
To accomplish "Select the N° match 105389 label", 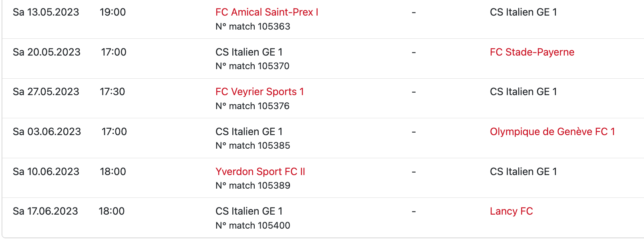I will click(x=253, y=185).
